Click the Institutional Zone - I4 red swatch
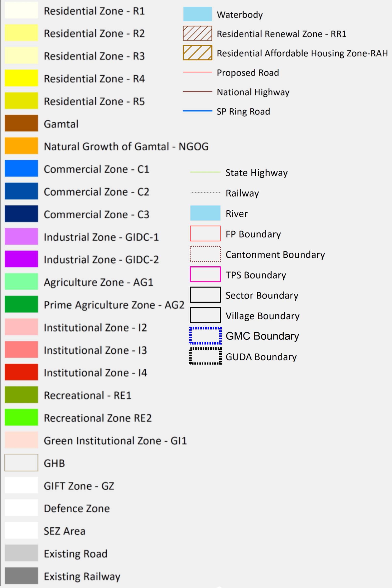 point(21,372)
